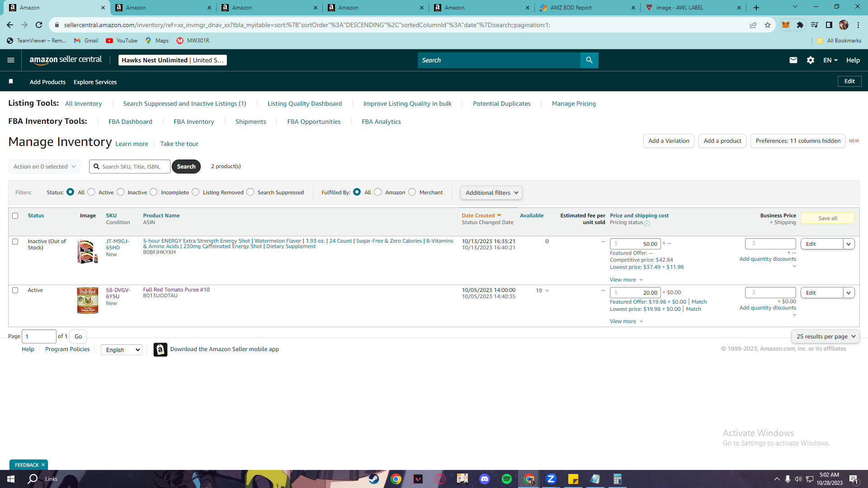Open Preferences: 11 columns hidden
The height and width of the screenshot is (488, 868).
798,141
